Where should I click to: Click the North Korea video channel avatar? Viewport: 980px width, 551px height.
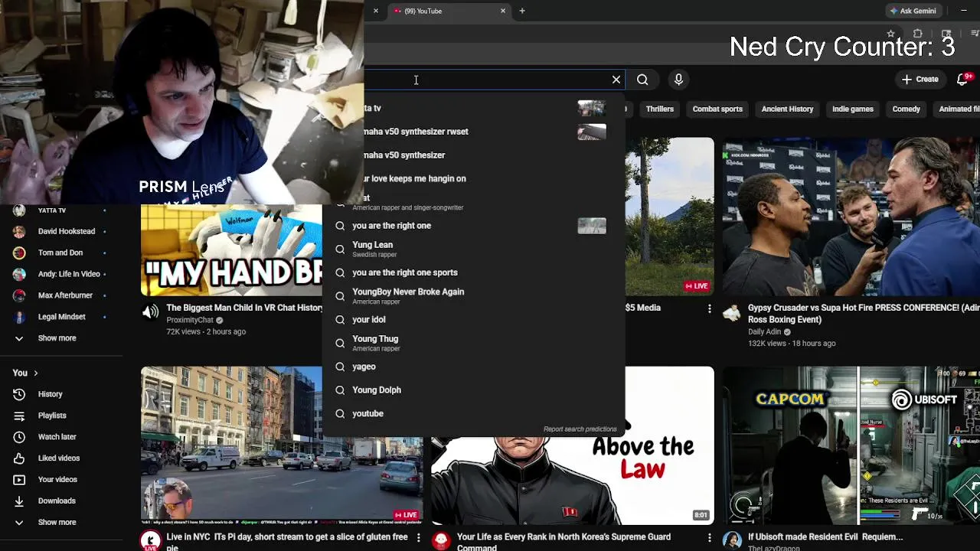(441, 540)
